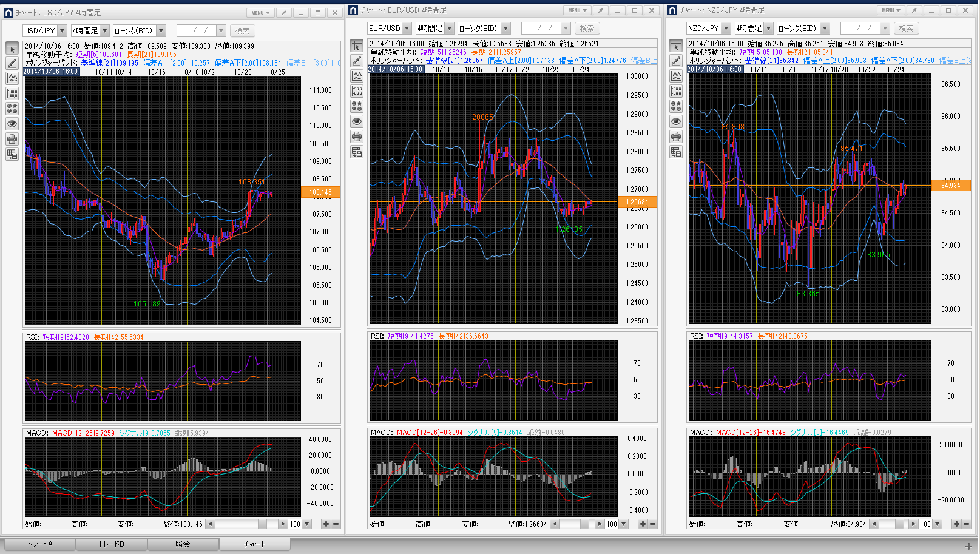This screenshot has height=554, width=980.
Task: Toggle the eye visibility icon in NZD/JPY chart
Action: tap(676, 121)
